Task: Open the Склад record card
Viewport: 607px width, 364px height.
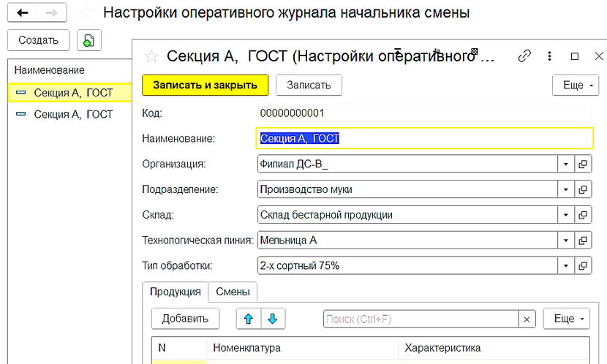Action: (x=583, y=215)
